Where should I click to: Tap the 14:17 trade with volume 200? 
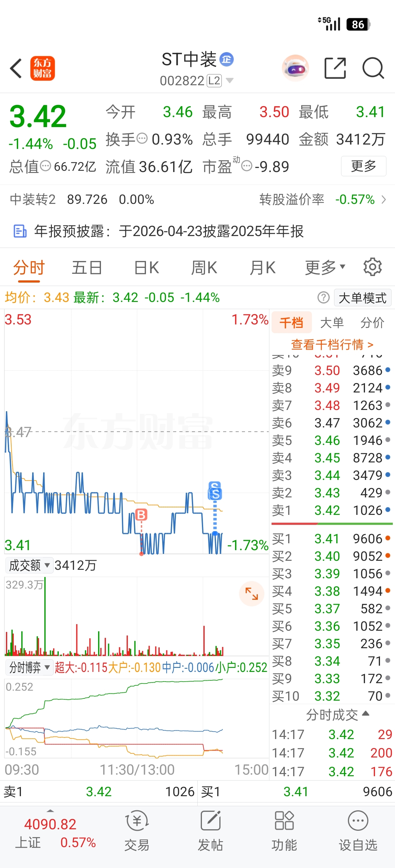[332, 753]
